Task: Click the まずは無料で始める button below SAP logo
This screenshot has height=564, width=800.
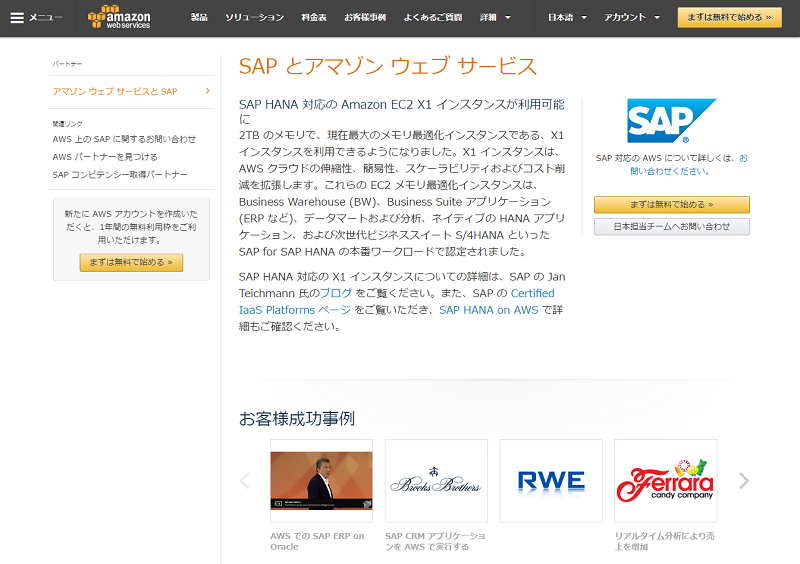Action: (671, 205)
